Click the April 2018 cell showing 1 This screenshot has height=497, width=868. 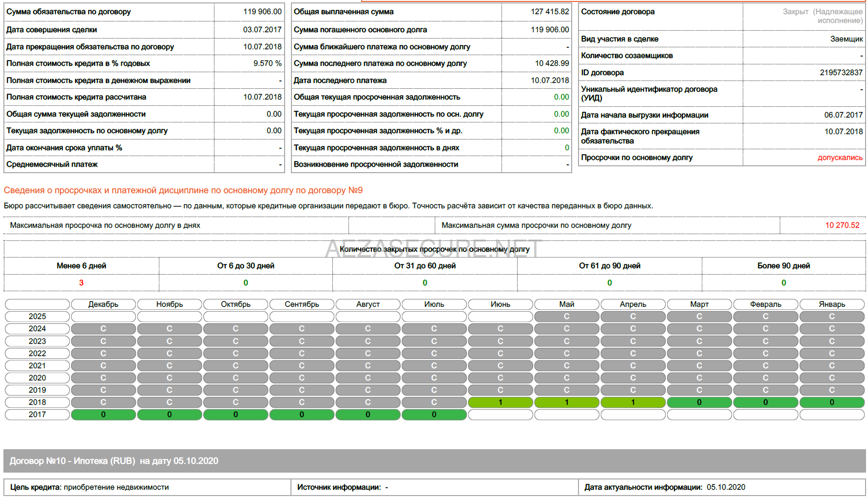pos(633,402)
